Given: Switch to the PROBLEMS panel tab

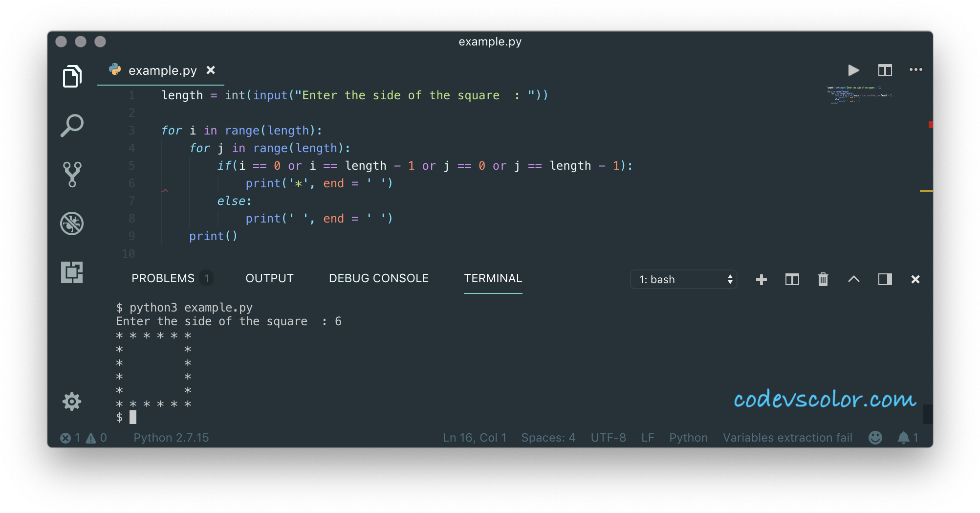Looking at the screenshot, I should click(163, 278).
